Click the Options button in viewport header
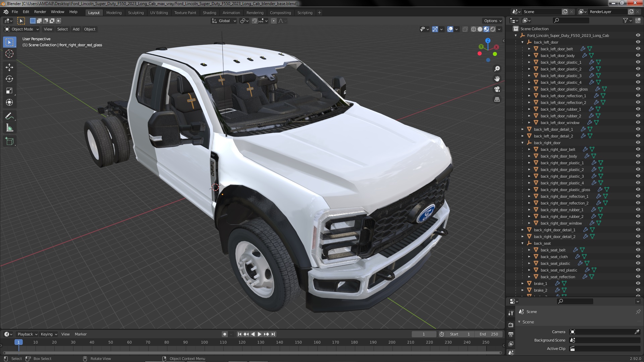The image size is (644, 362). pyautogui.click(x=492, y=21)
